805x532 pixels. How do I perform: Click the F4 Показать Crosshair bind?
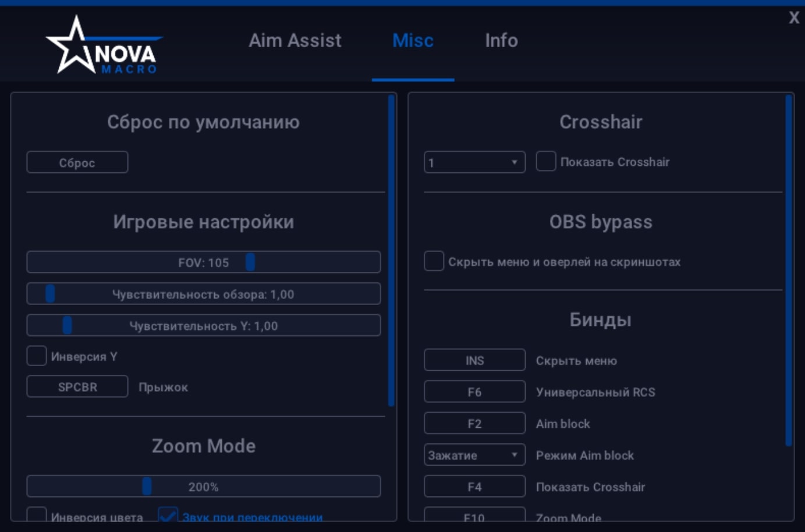pos(474,486)
